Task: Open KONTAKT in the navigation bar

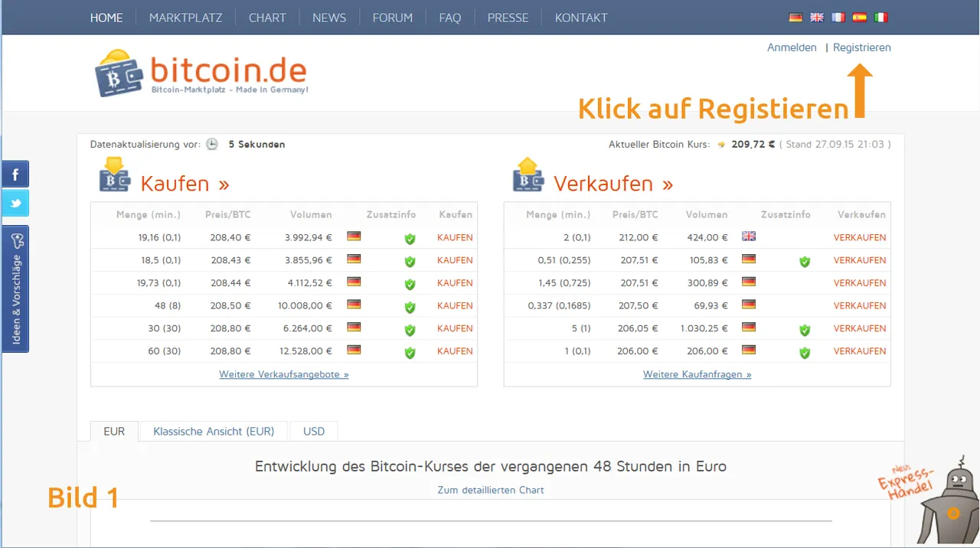Action: tap(581, 18)
